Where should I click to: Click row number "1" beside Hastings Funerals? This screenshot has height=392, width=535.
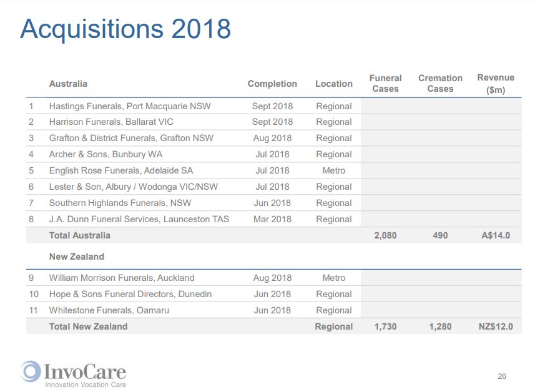[31, 106]
